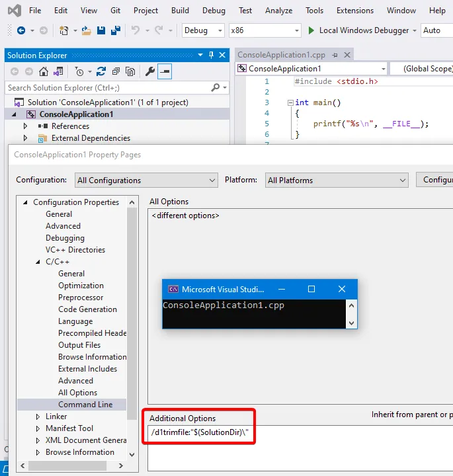Click Switch Views icon in Solution Explorer
The image size is (453, 476).
click(x=58, y=71)
